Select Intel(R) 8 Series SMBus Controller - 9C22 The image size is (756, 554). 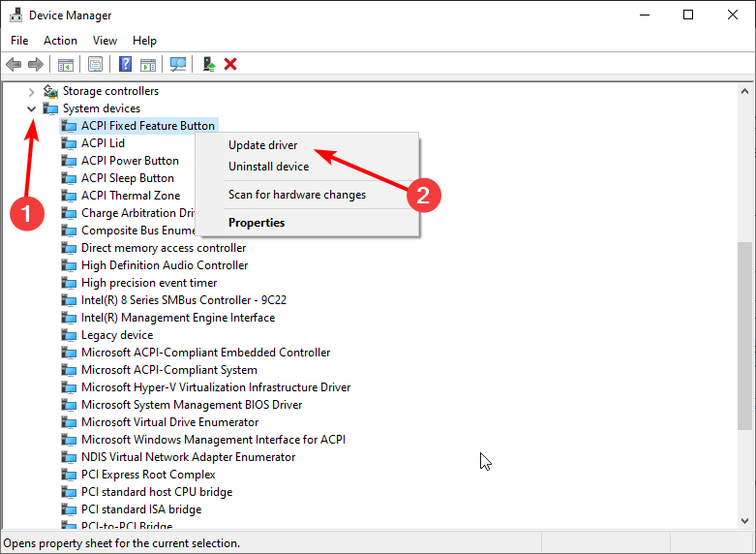click(184, 300)
